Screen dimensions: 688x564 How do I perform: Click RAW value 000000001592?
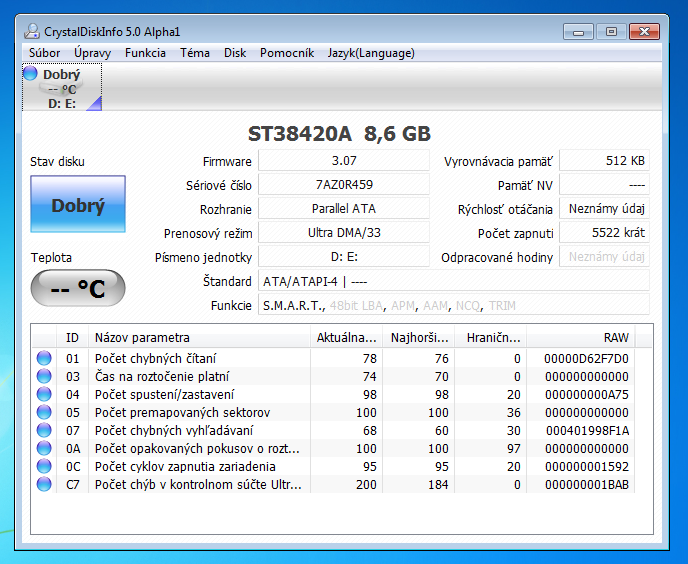(x=587, y=467)
